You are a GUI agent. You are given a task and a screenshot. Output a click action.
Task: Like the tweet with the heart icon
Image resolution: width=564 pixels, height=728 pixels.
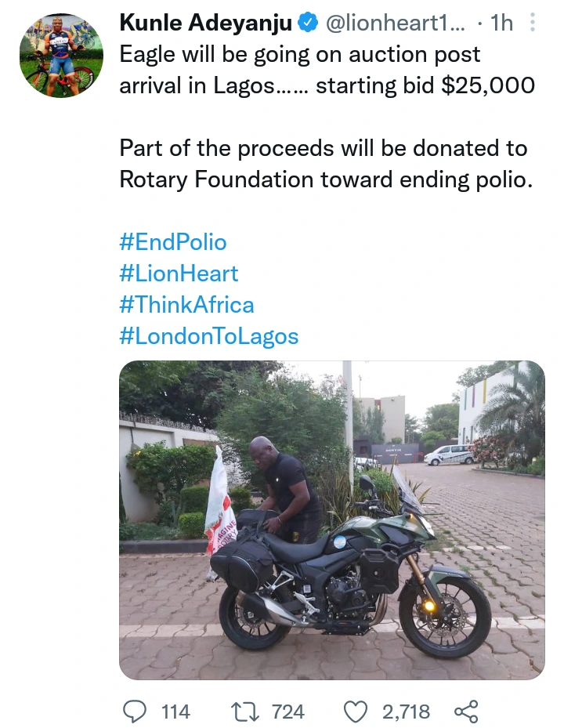(x=356, y=712)
